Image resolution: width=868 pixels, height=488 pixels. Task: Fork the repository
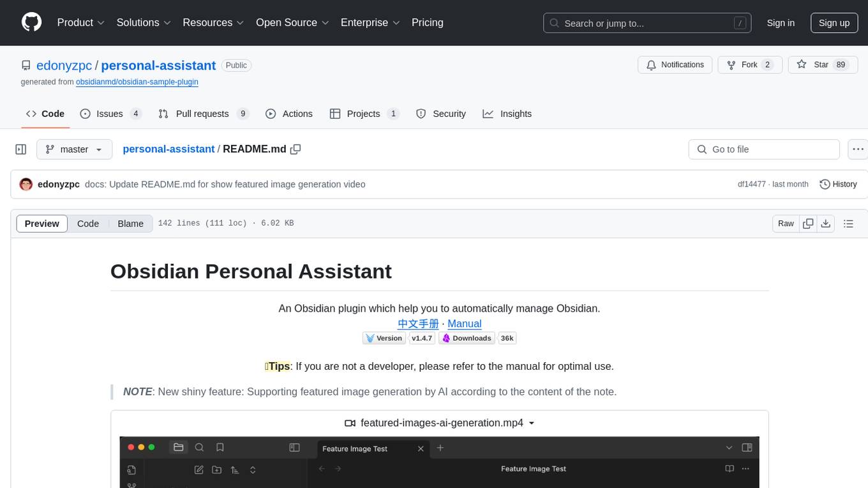(x=750, y=65)
